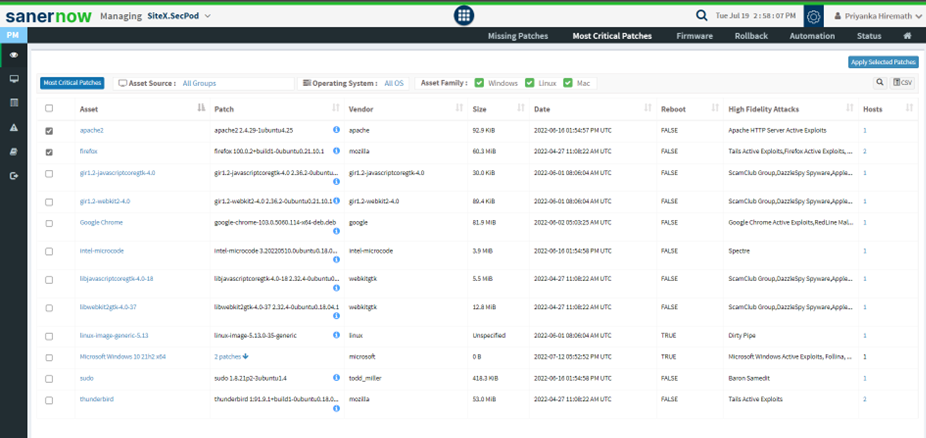Show info for libwebkit2gtk-4.0-37 patch
This screenshot has height=438, width=926.
(337, 316)
